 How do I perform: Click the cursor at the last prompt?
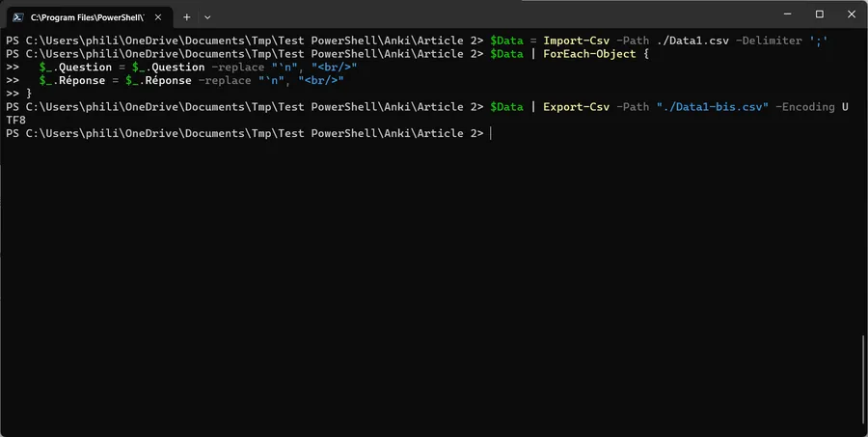tap(491, 133)
